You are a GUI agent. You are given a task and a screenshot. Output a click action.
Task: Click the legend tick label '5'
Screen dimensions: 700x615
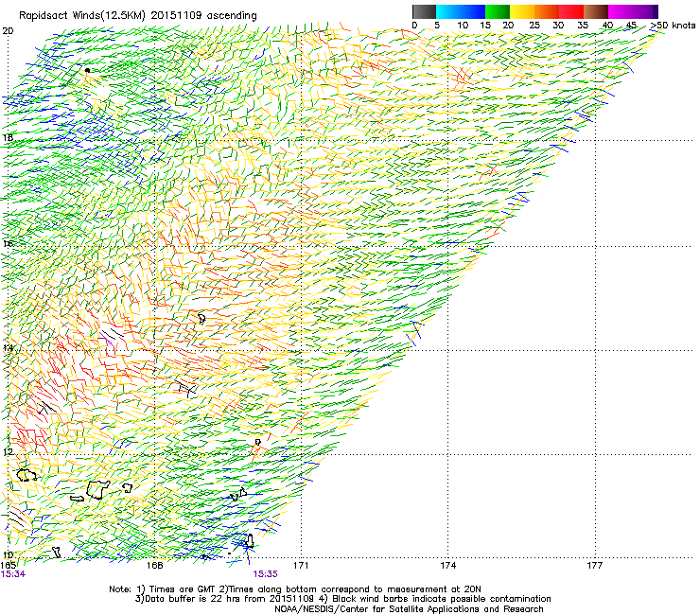(x=437, y=26)
